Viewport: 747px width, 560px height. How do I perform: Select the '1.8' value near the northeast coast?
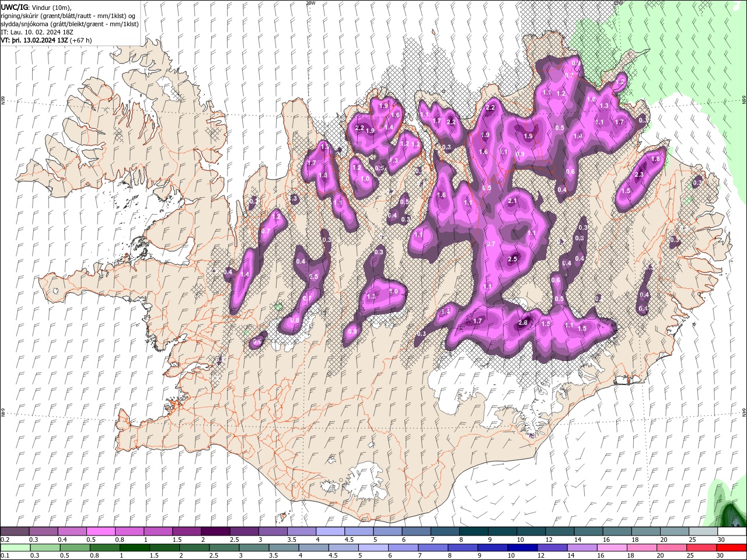655,159
